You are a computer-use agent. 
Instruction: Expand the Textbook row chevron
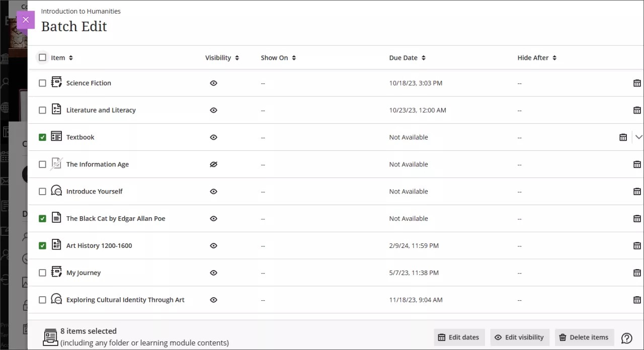pyautogui.click(x=639, y=137)
